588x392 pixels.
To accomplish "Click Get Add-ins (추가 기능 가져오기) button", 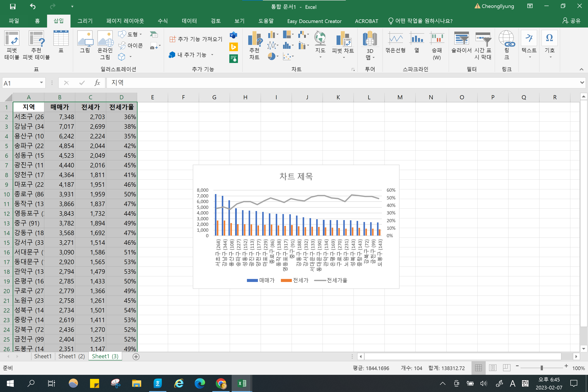I will click(196, 39).
